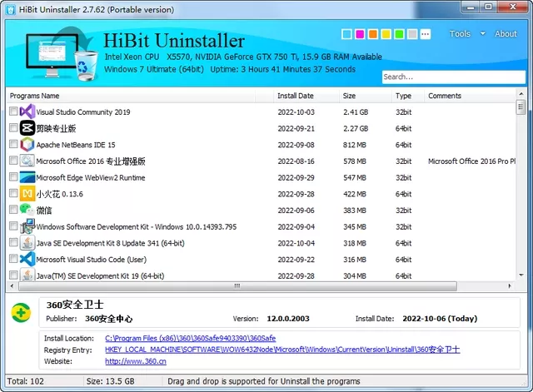Viewport: 533px width, 392px height.
Task: Click the Edge WebView2 Runtime icon
Action: point(27,177)
